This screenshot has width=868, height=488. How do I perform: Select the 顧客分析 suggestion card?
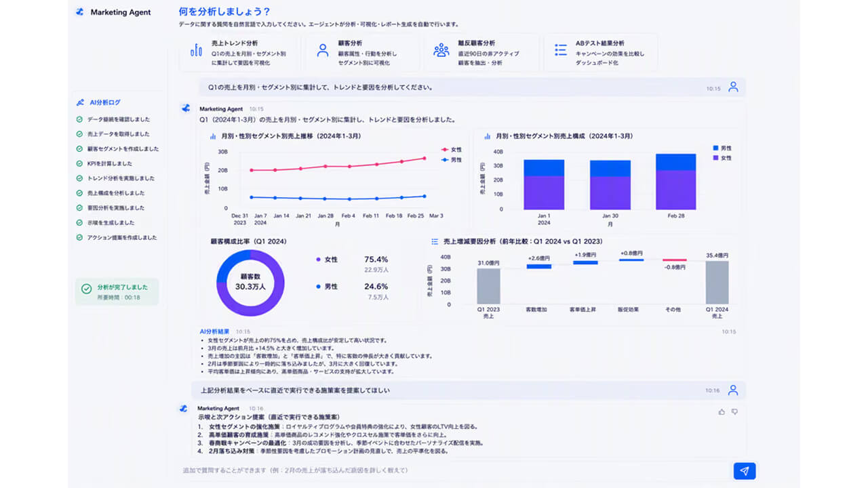[x=362, y=52]
